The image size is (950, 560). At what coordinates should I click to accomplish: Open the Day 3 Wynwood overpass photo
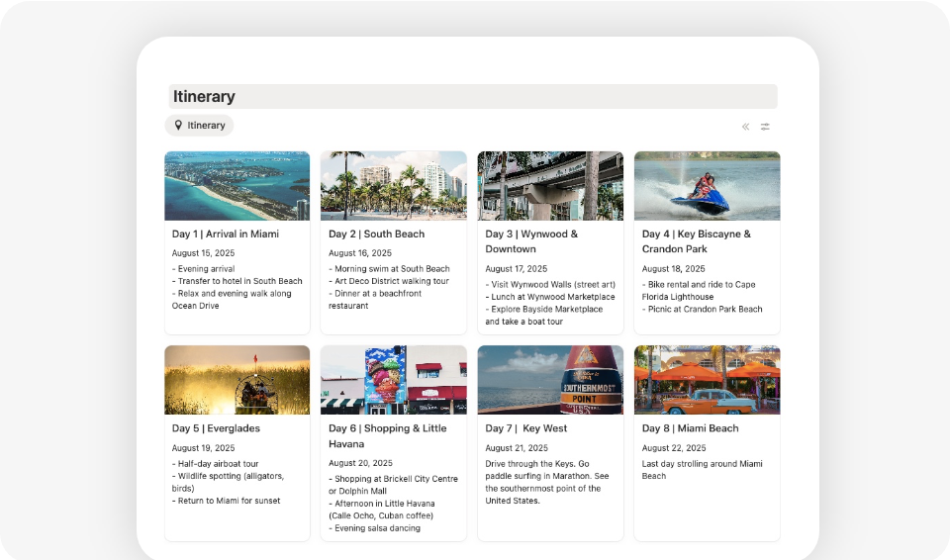point(550,186)
